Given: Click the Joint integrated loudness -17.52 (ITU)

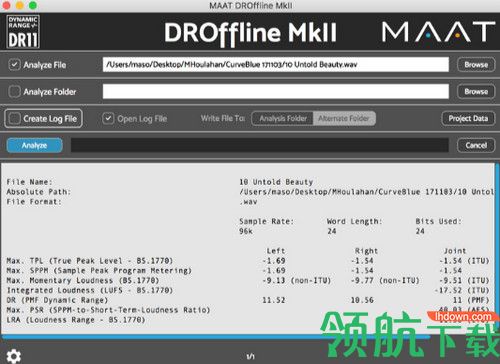Looking at the screenshot, I should pos(462,290).
